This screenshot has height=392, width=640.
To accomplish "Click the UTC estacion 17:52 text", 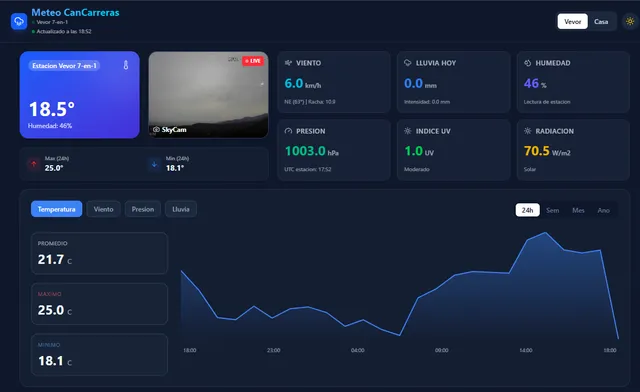I will coord(308,169).
